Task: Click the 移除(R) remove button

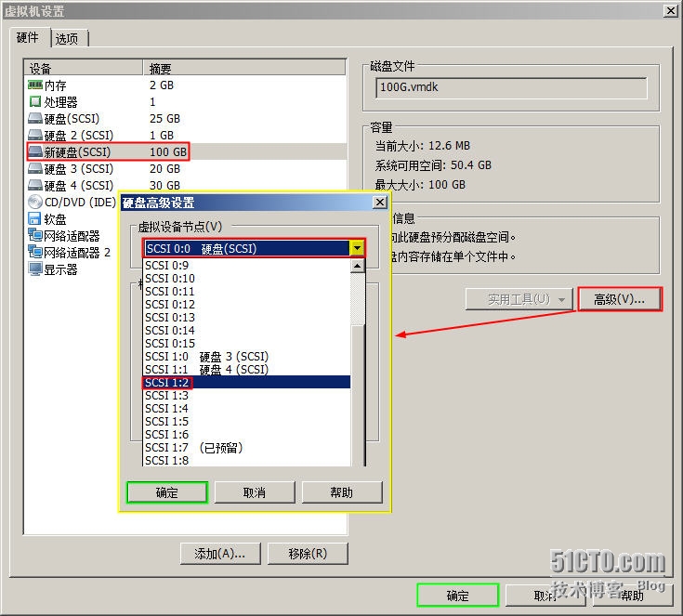Action: pyautogui.click(x=308, y=553)
